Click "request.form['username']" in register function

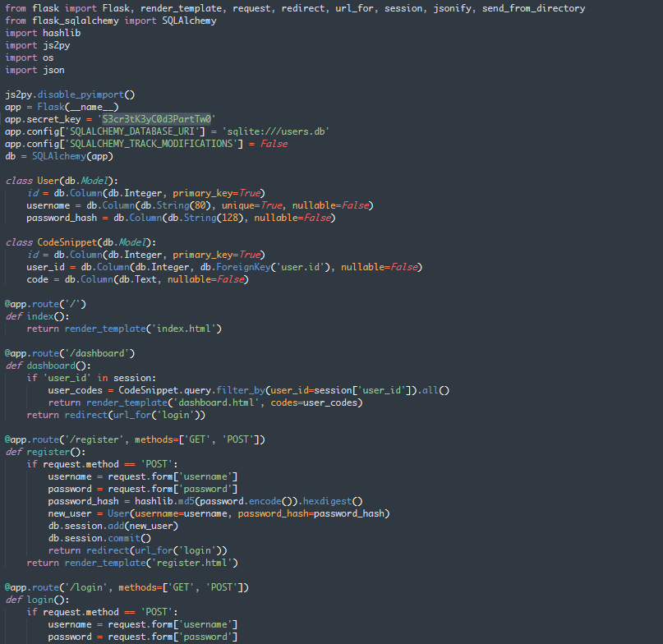tap(173, 476)
